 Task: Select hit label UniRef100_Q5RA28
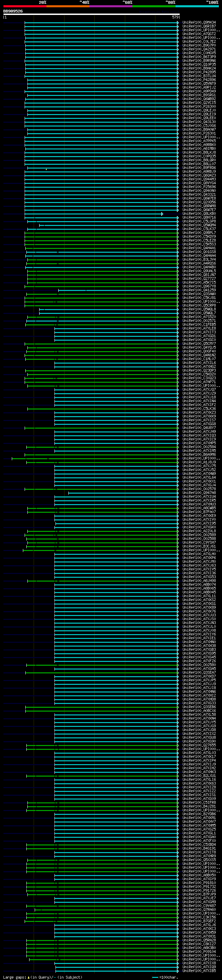click(x=199, y=940)
